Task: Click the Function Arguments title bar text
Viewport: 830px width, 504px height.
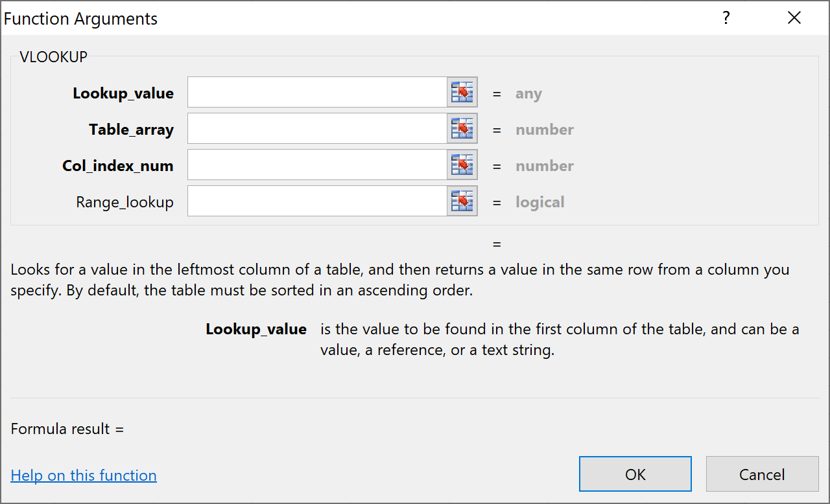Action: (80, 19)
